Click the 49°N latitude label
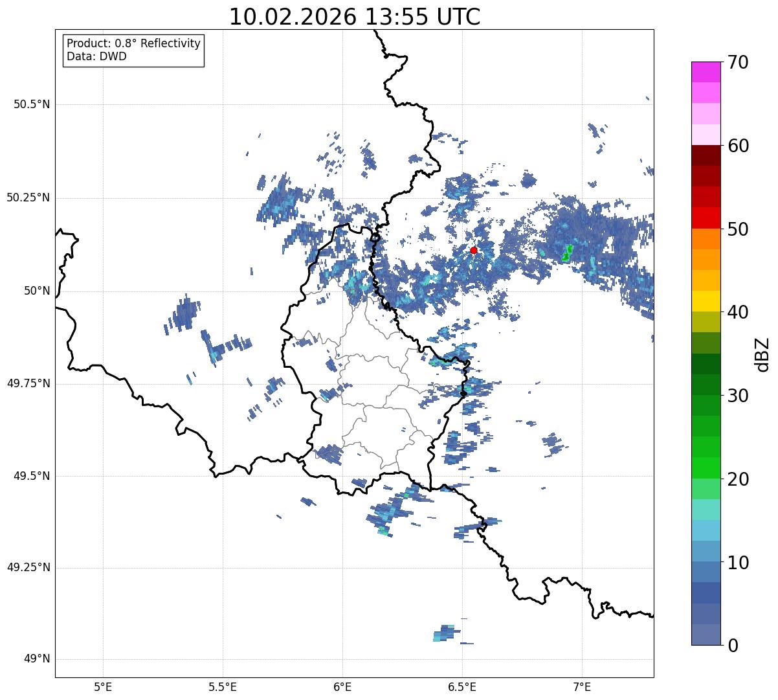This screenshot has height=700, width=778. pos(37,659)
